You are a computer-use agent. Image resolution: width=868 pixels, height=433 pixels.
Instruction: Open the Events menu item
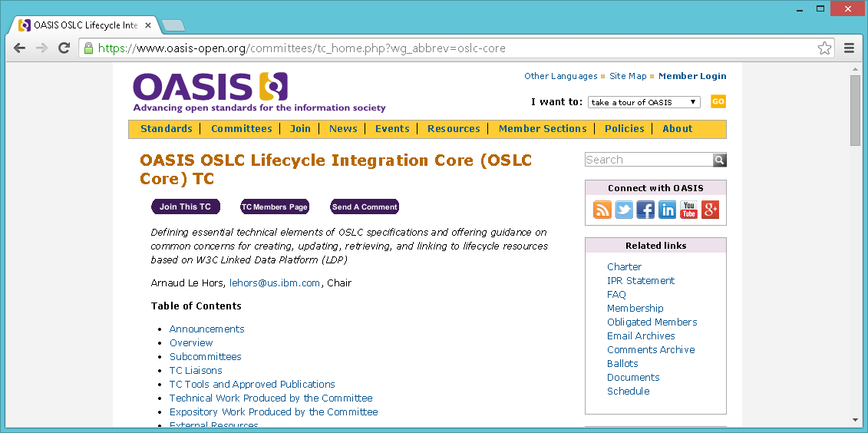(x=392, y=128)
